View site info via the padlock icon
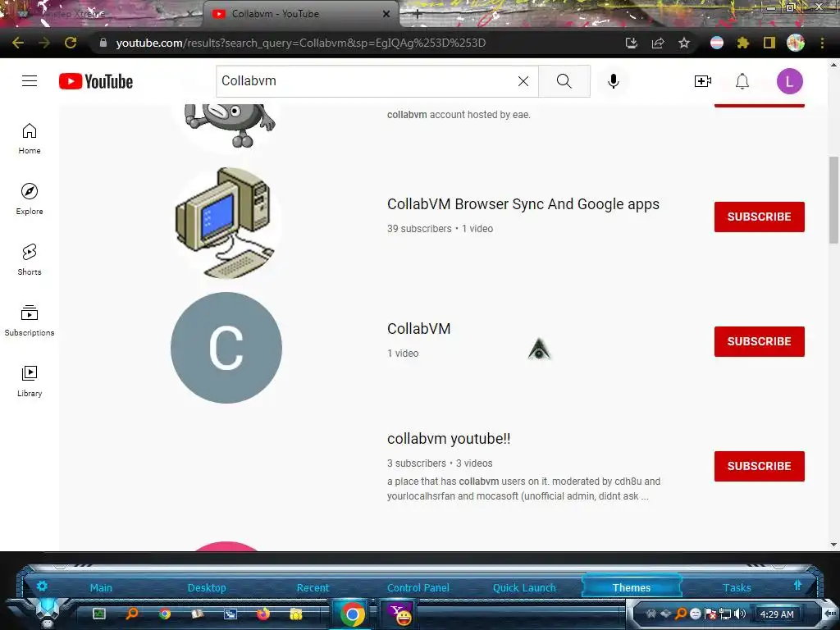The image size is (840, 630). click(x=103, y=43)
